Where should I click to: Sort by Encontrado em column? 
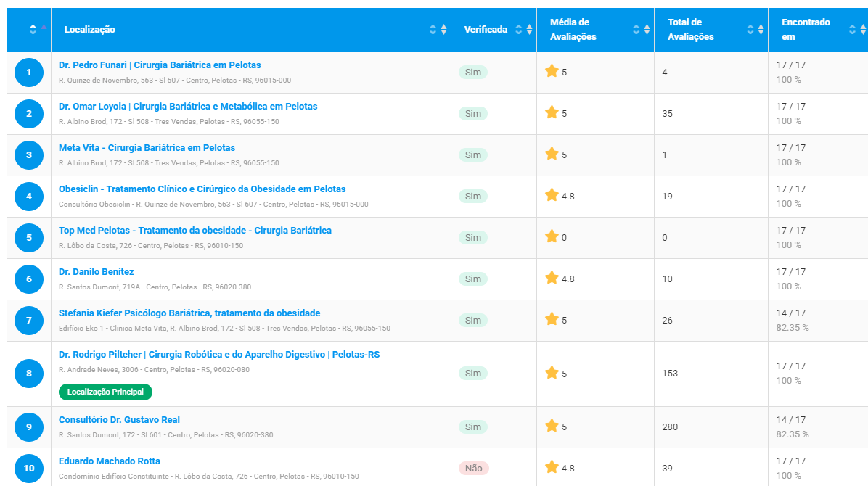(x=818, y=29)
